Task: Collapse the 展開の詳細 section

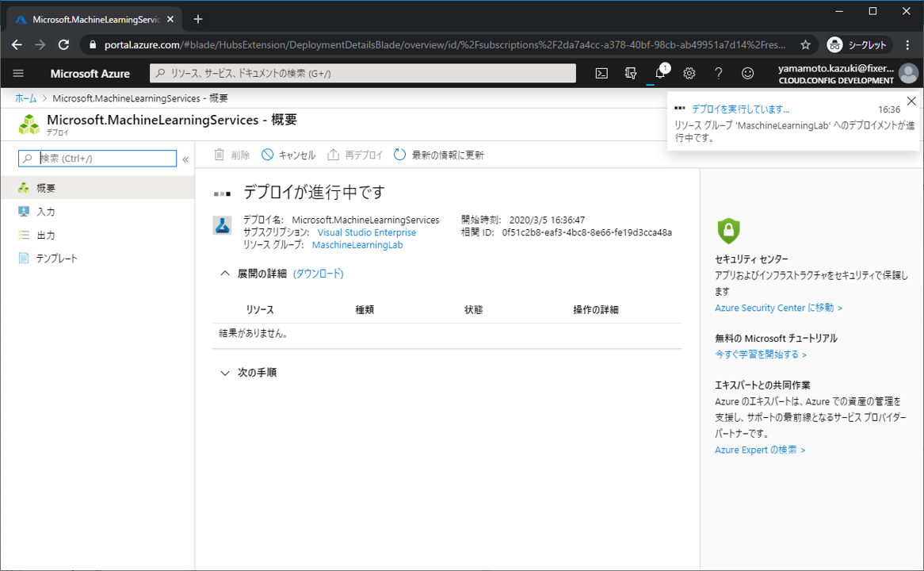Action: (225, 274)
